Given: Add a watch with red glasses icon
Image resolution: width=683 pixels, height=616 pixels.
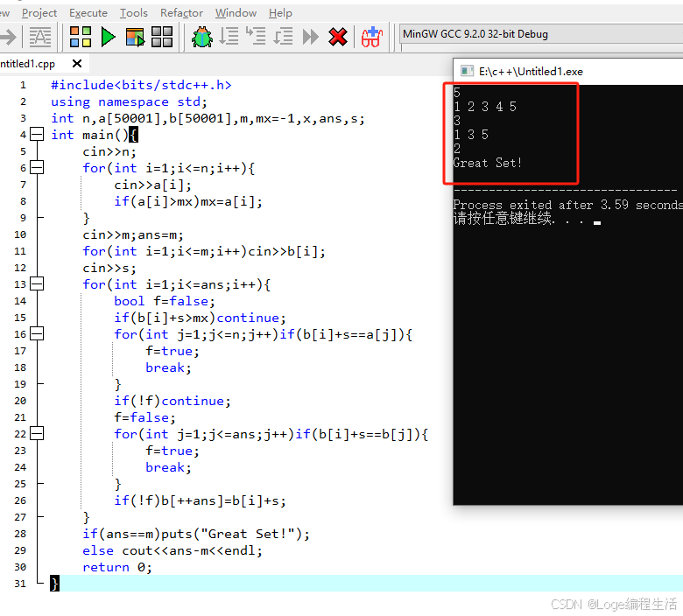Looking at the screenshot, I should point(371,37).
